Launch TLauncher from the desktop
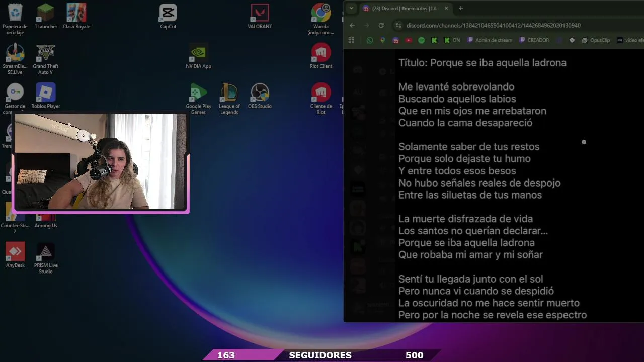 [46, 16]
